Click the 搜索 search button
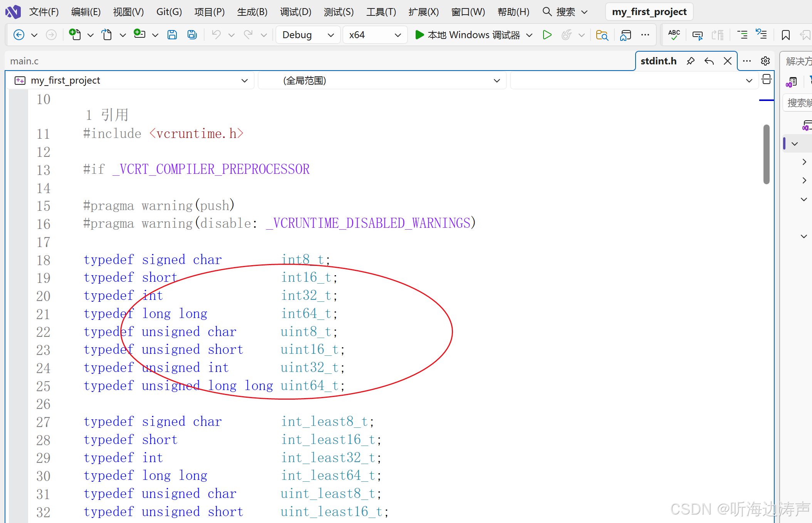 click(559, 12)
